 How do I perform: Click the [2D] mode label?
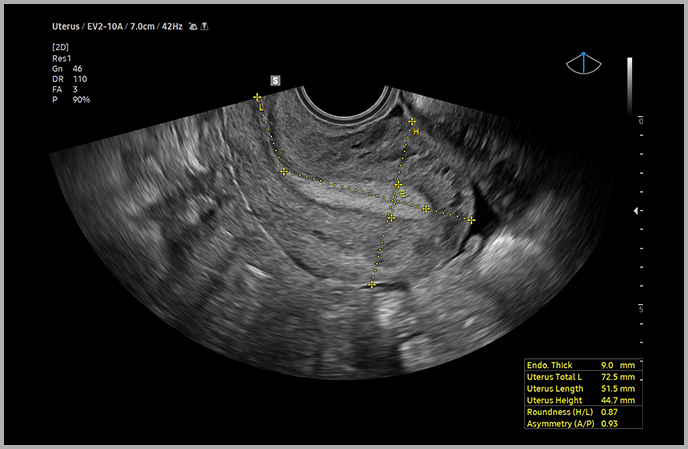[61, 48]
